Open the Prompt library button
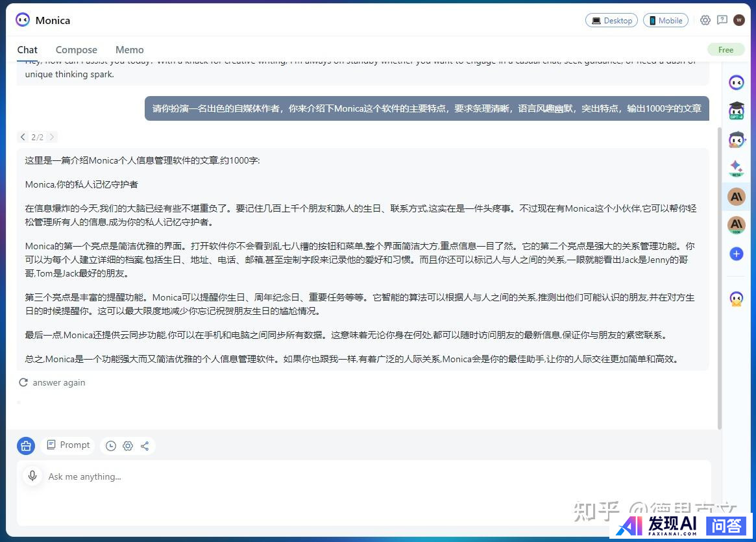 [68, 445]
